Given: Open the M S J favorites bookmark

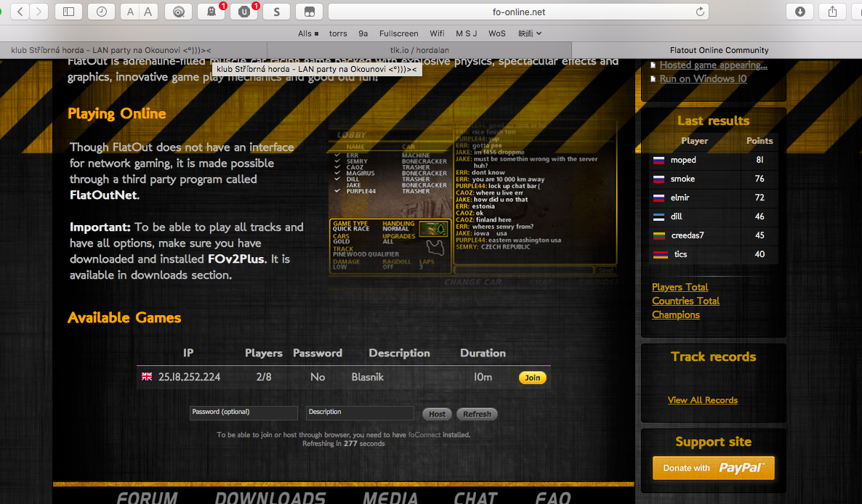Looking at the screenshot, I should tap(466, 33).
